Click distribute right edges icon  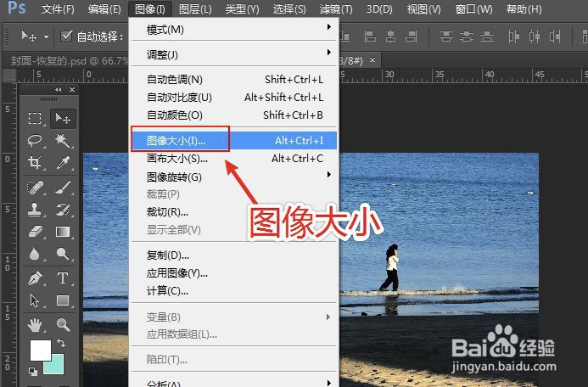click(x=555, y=36)
